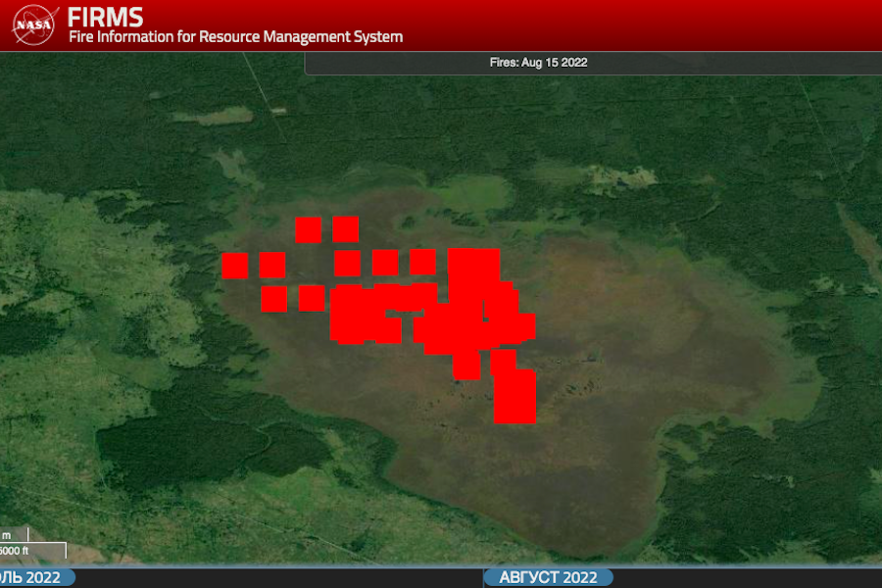Click the fire marker directly below the leftmost pair
This screenshot has width=882, height=588.
pyautogui.click(x=274, y=299)
